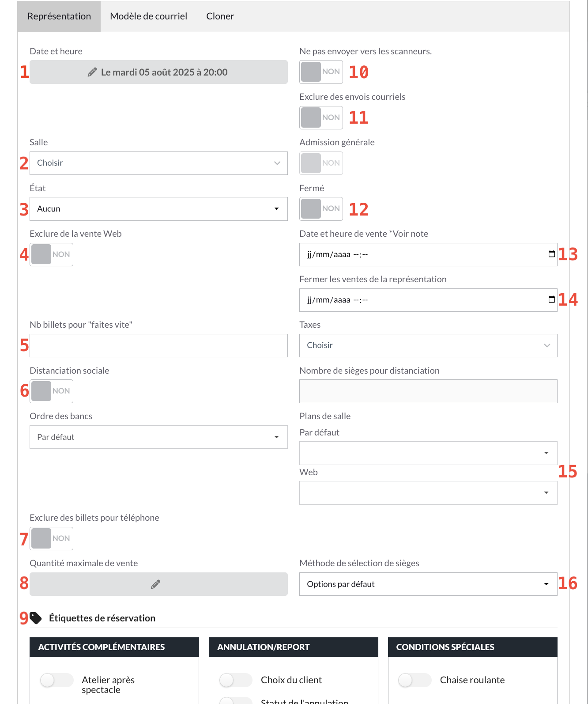Click the tag icon beside Étiquettes de réservation

tap(36, 618)
